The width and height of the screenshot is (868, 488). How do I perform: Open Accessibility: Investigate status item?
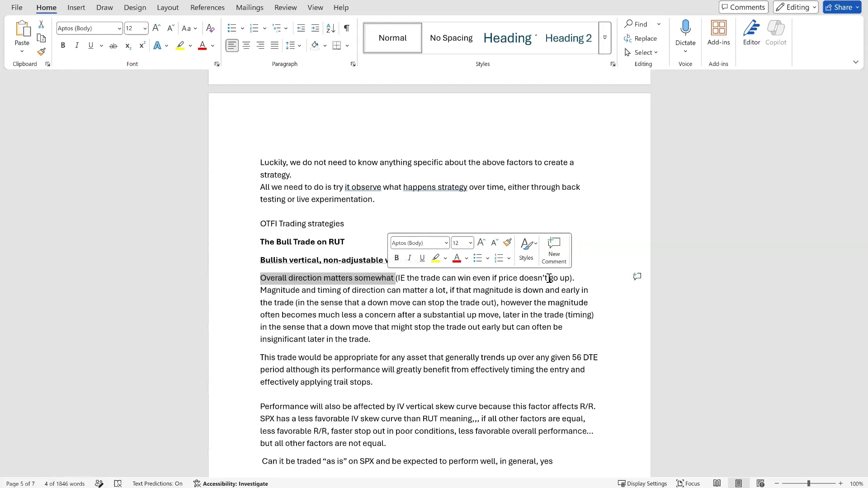pos(231,483)
